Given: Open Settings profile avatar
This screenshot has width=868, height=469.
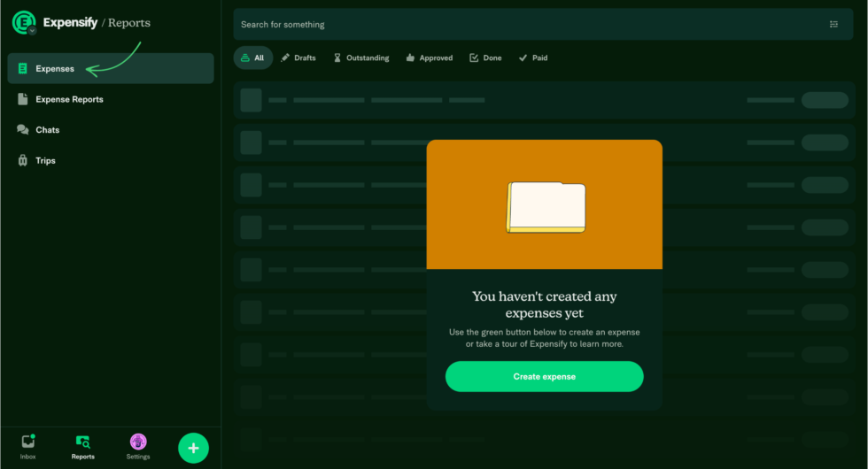Looking at the screenshot, I should click(138, 442).
